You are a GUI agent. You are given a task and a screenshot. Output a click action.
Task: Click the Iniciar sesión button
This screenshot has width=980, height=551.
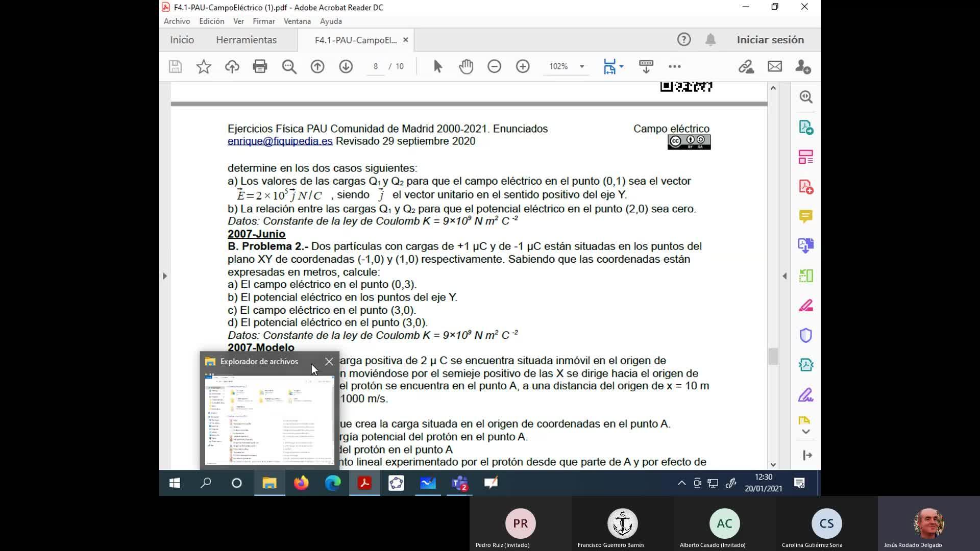tap(770, 40)
